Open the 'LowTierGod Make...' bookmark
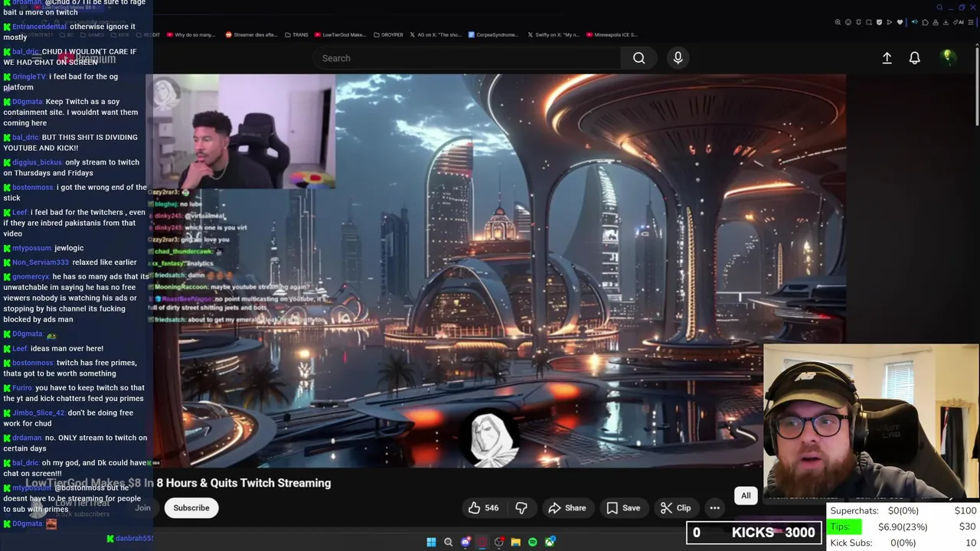Viewport: 980px width, 551px height. (340, 34)
